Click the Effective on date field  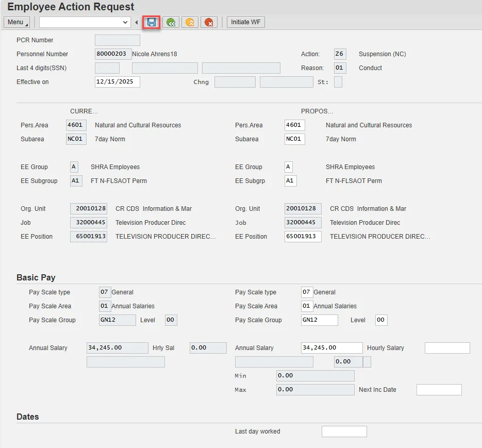[117, 82]
